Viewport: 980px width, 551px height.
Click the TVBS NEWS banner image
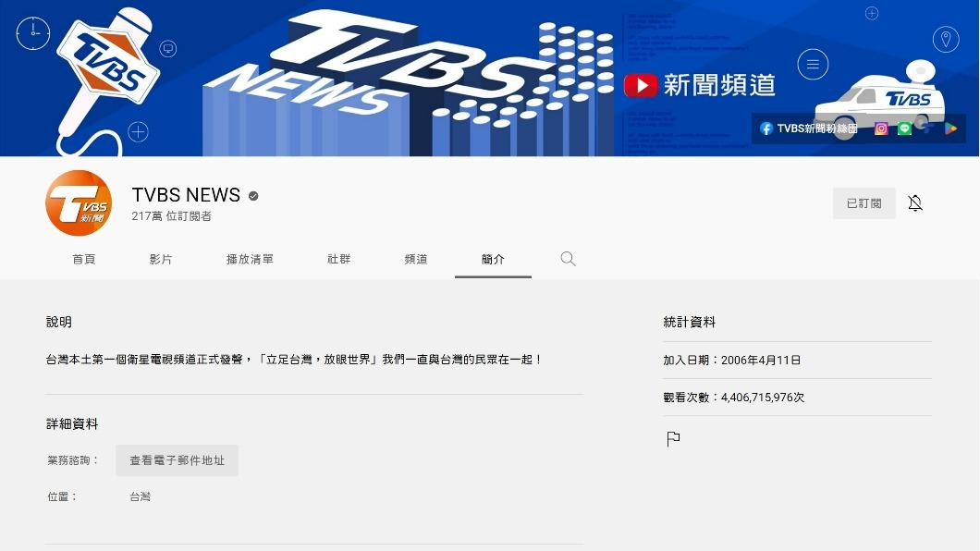click(x=489, y=78)
